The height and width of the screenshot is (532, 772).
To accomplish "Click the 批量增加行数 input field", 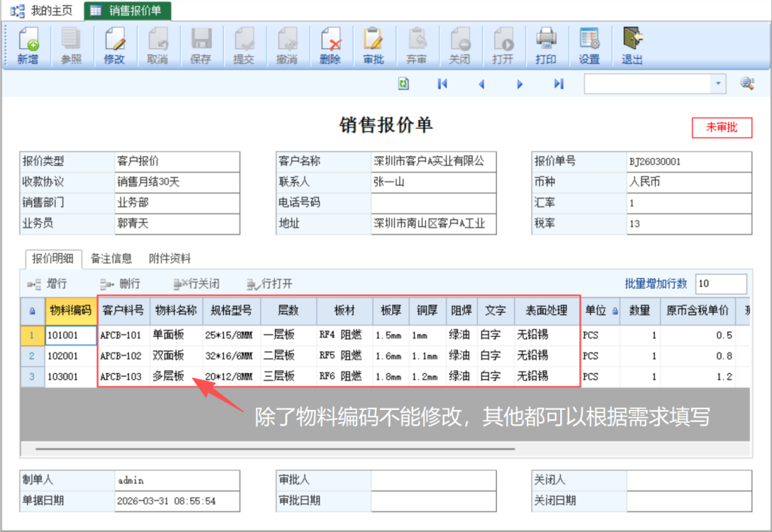I will click(x=720, y=284).
